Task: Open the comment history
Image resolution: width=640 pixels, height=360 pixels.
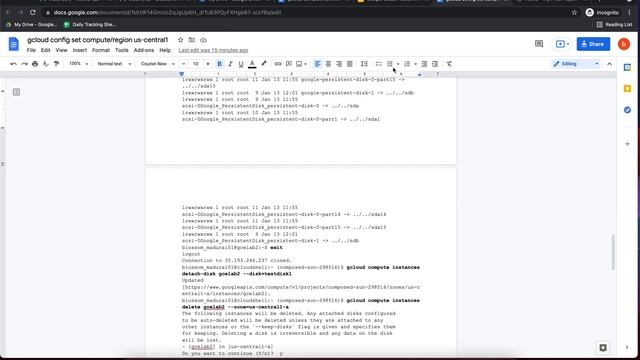Action: tap(539, 44)
